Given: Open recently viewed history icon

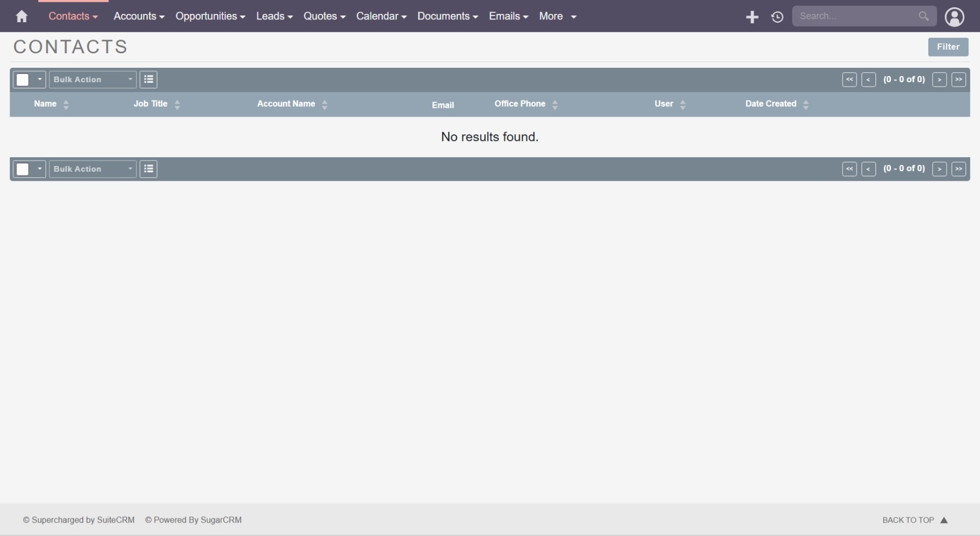Looking at the screenshot, I should coord(777,17).
